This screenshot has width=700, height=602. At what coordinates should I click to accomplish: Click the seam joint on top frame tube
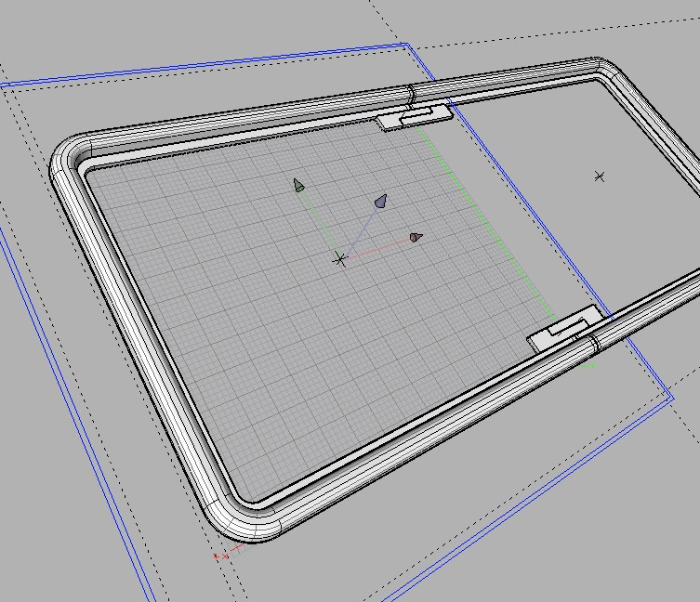(410, 93)
